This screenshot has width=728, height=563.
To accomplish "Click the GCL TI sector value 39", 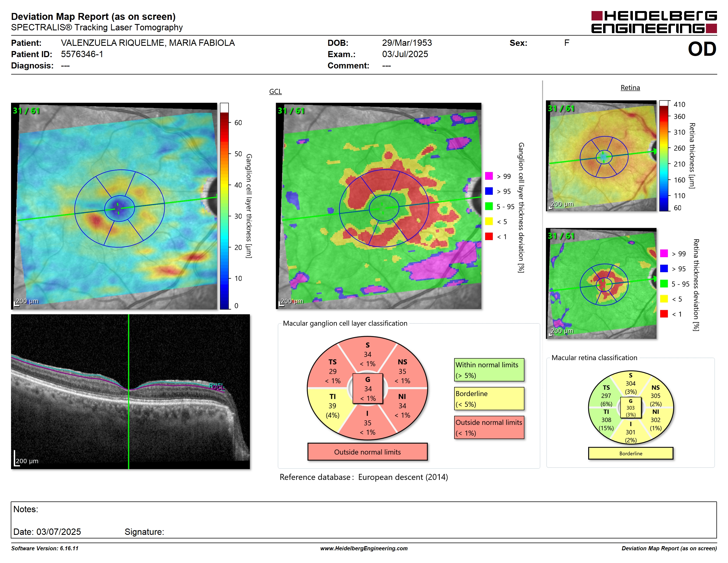I will (332, 406).
